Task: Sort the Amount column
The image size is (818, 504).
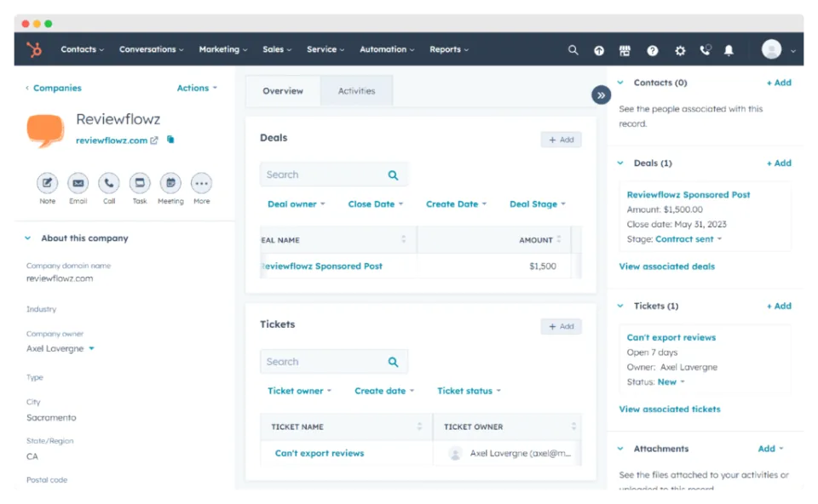Action: click(559, 239)
